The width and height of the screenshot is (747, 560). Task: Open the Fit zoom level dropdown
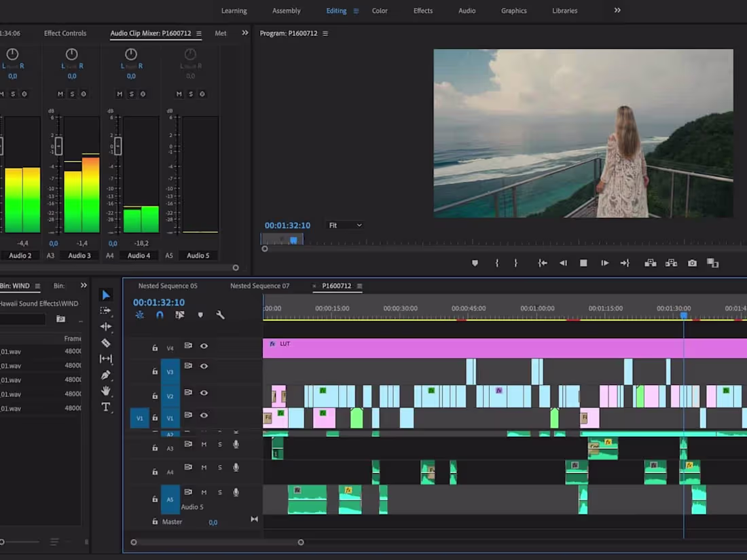(344, 225)
